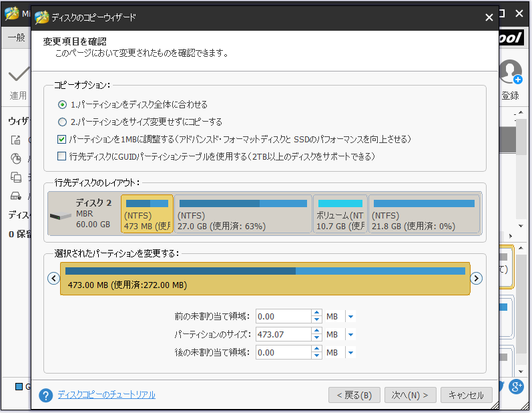Image resolution: width=532 pixels, height=413 pixels.
Task: Click the unallocated space after input field
Action: point(283,353)
